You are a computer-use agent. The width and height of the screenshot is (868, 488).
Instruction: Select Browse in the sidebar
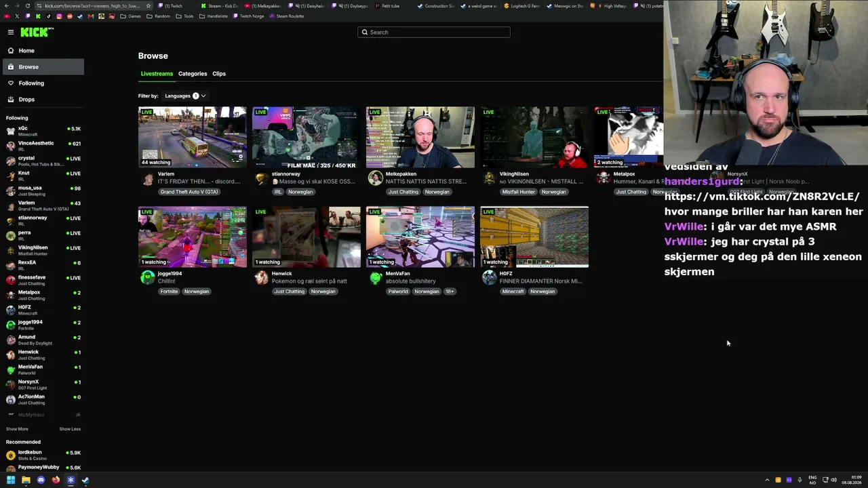(43, 67)
